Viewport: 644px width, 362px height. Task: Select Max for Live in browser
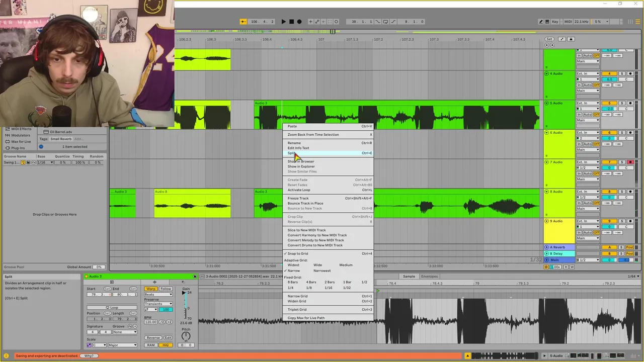point(21,141)
